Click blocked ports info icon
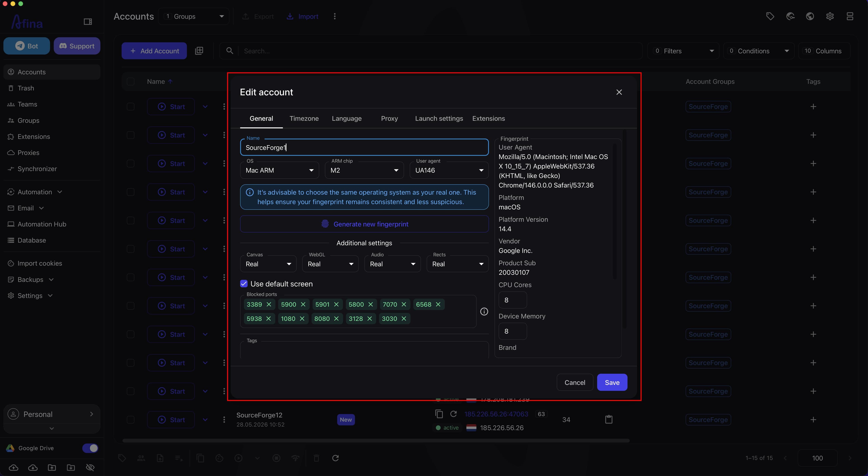Screen dimensions: 868x476 tap(484, 312)
